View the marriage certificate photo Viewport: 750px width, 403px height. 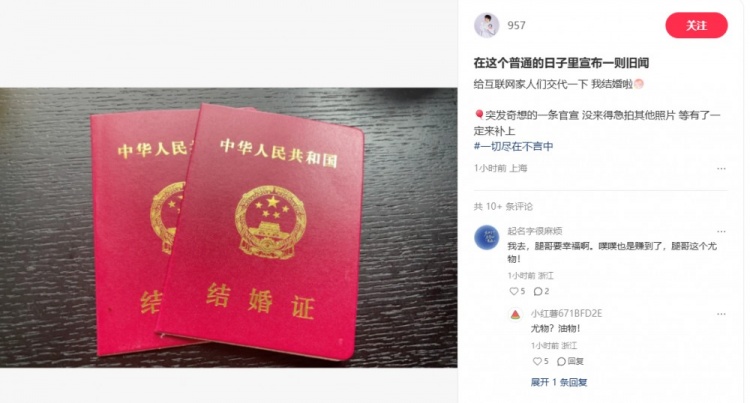[229, 228]
